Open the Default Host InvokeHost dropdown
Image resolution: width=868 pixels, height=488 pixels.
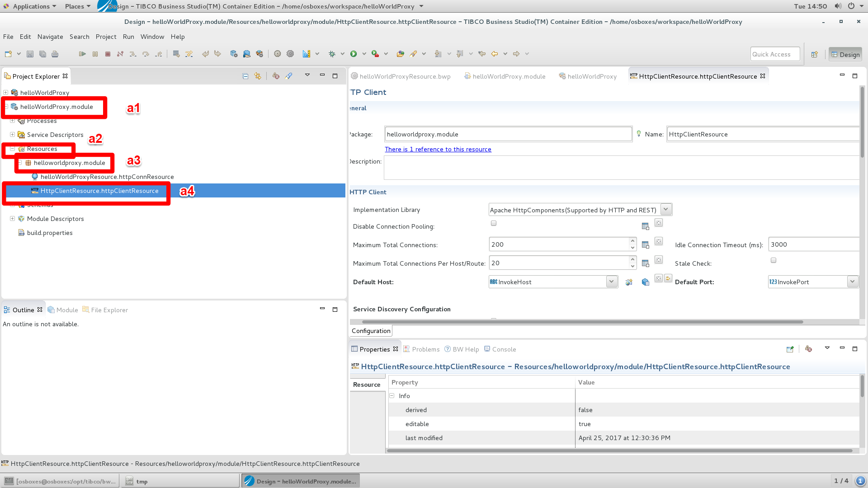coord(611,282)
